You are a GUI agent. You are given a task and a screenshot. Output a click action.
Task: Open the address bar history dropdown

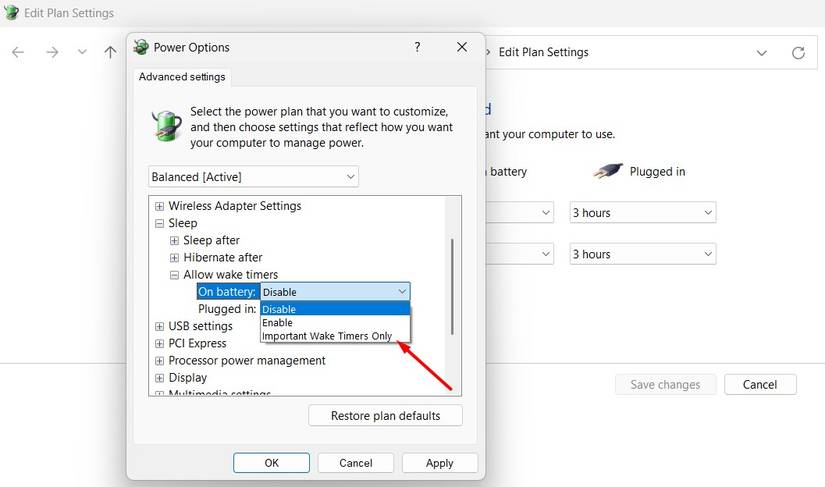(762, 52)
